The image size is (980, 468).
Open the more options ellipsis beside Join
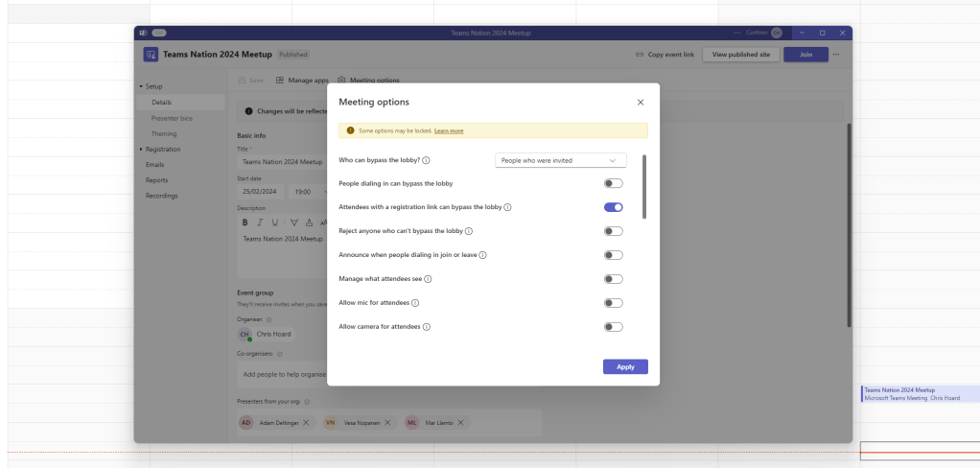(835, 55)
